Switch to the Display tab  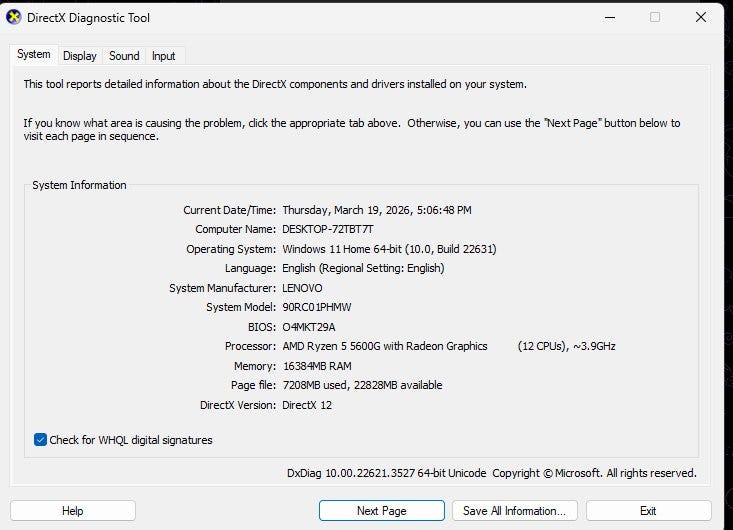click(x=80, y=56)
